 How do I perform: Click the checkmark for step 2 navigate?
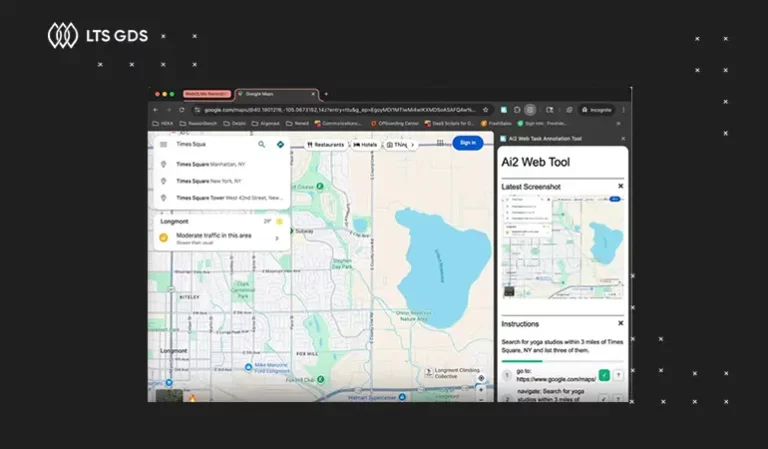coord(604,399)
